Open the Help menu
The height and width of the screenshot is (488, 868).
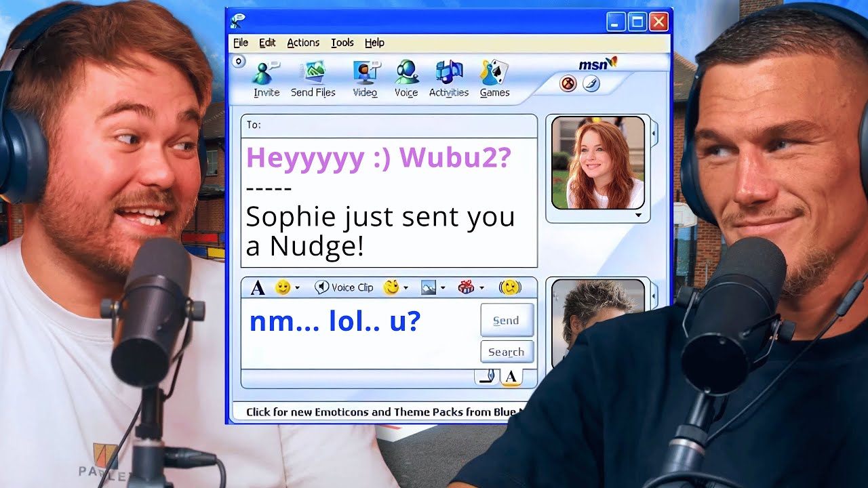[x=374, y=43]
